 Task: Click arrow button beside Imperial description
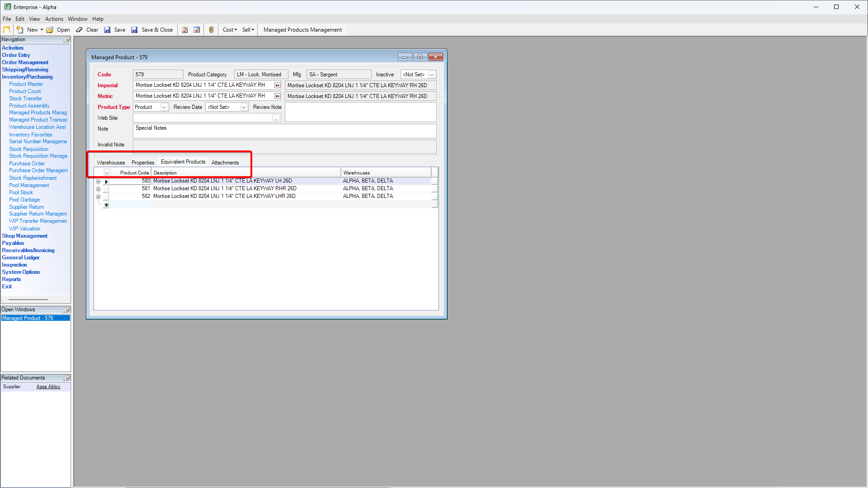277,85
